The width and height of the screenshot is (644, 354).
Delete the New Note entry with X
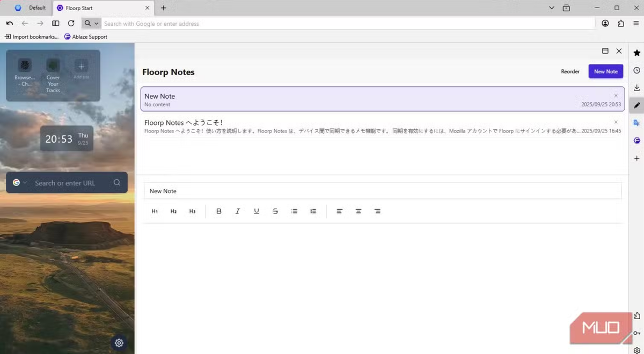tap(616, 95)
